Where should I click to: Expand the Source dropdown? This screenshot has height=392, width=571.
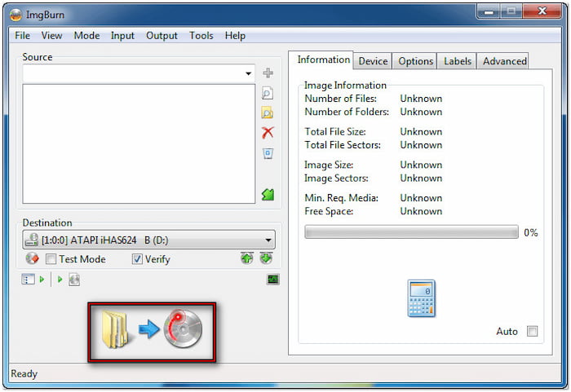point(248,73)
